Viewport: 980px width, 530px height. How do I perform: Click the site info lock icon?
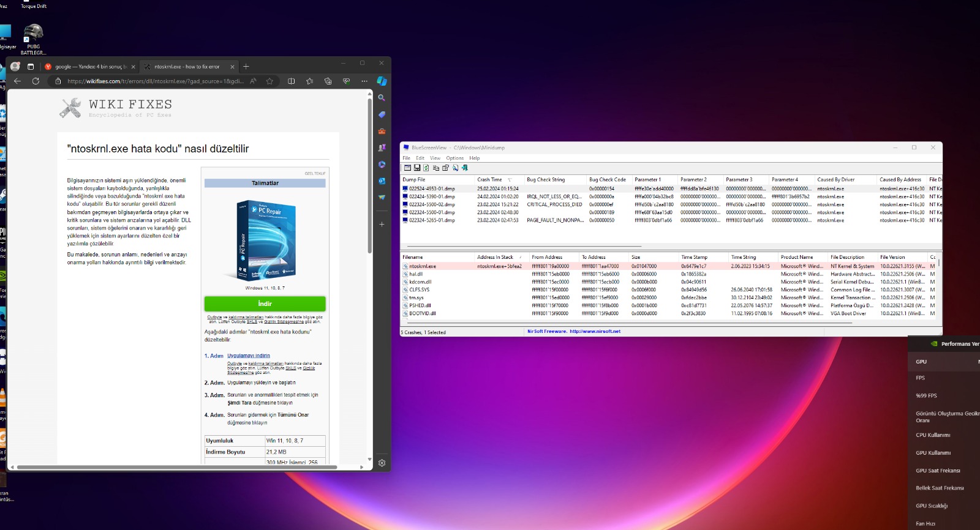pyautogui.click(x=58, y=81)
